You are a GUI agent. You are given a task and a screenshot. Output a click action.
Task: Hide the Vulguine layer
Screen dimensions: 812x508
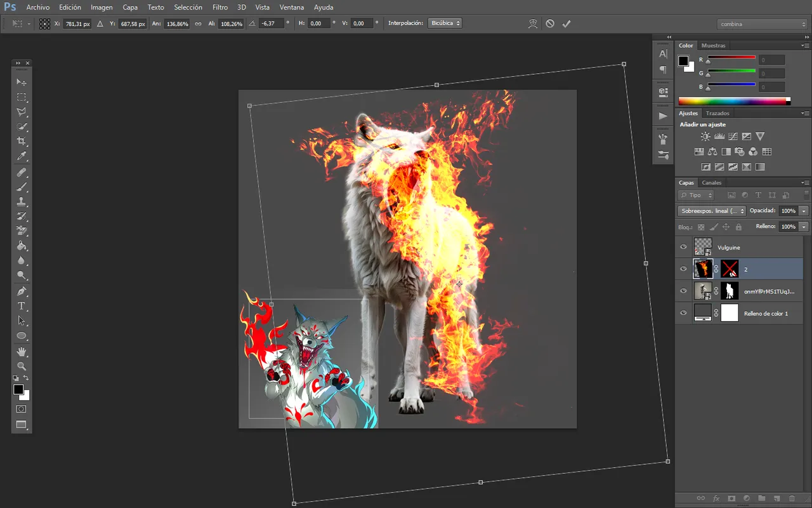[683, 247]
